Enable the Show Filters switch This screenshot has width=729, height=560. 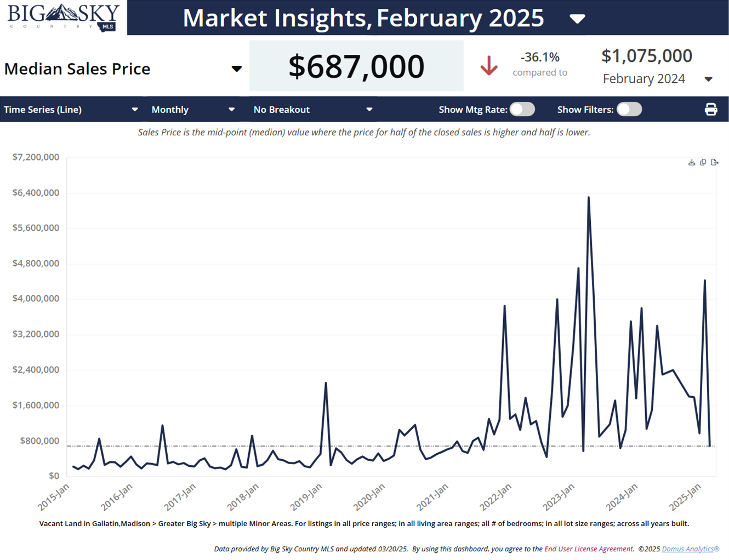pyautogui.click(x=629, y=110)
